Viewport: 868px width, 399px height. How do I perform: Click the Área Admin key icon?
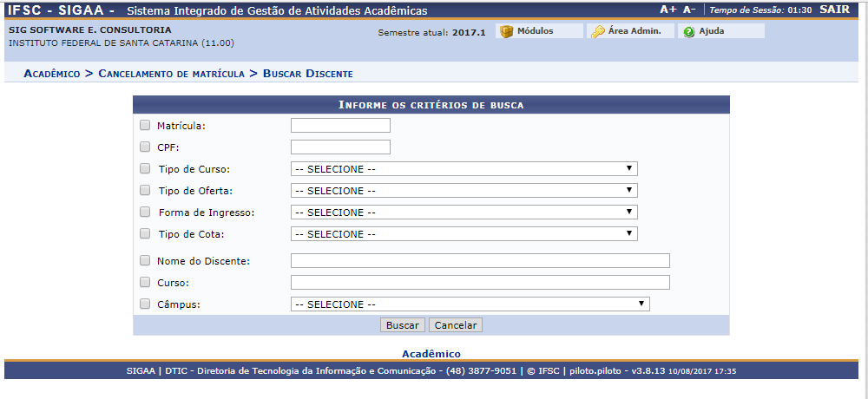pyautogui.click(x=598, y=31)
